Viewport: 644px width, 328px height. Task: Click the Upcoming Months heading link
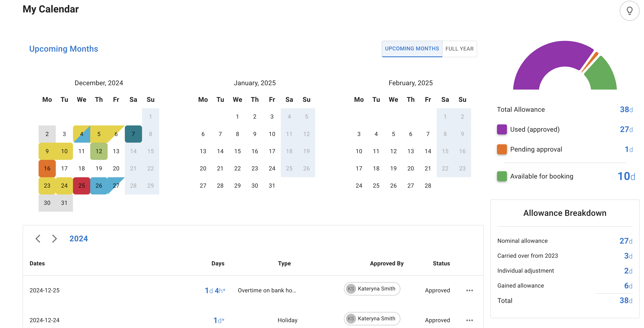click(64, 49)
